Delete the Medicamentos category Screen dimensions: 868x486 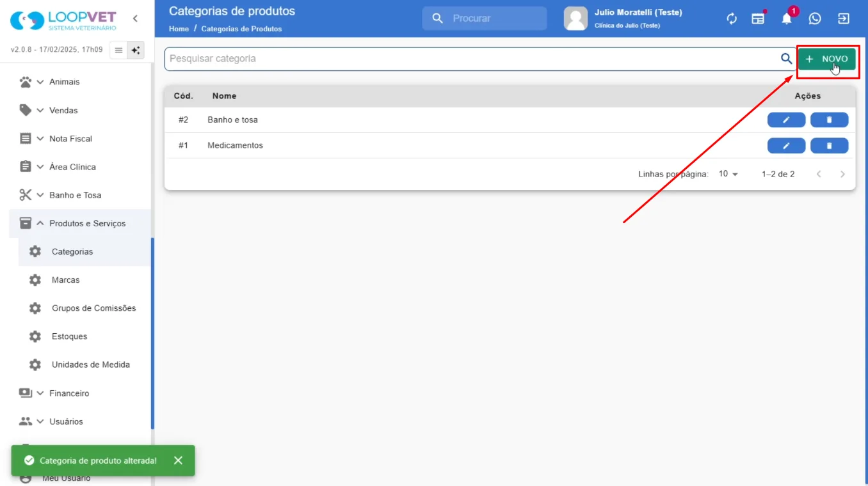pos(829,146)
